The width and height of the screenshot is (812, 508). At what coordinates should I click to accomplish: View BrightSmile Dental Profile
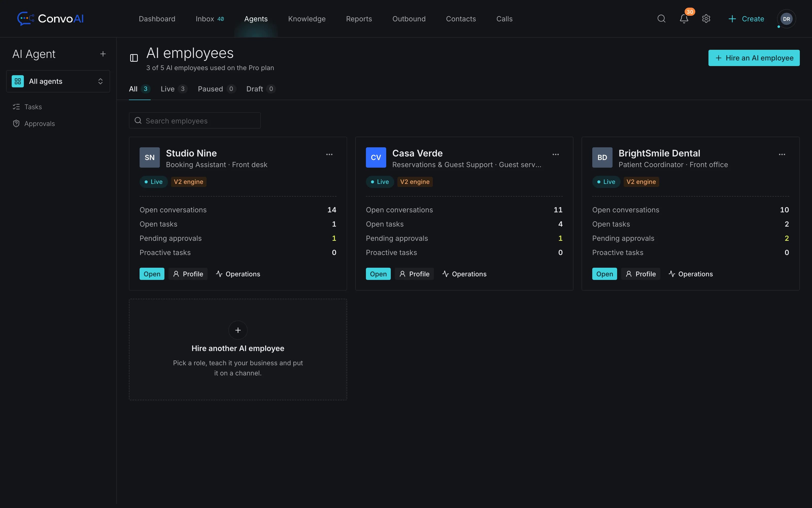pyautogui.click(x=640, y=274)
